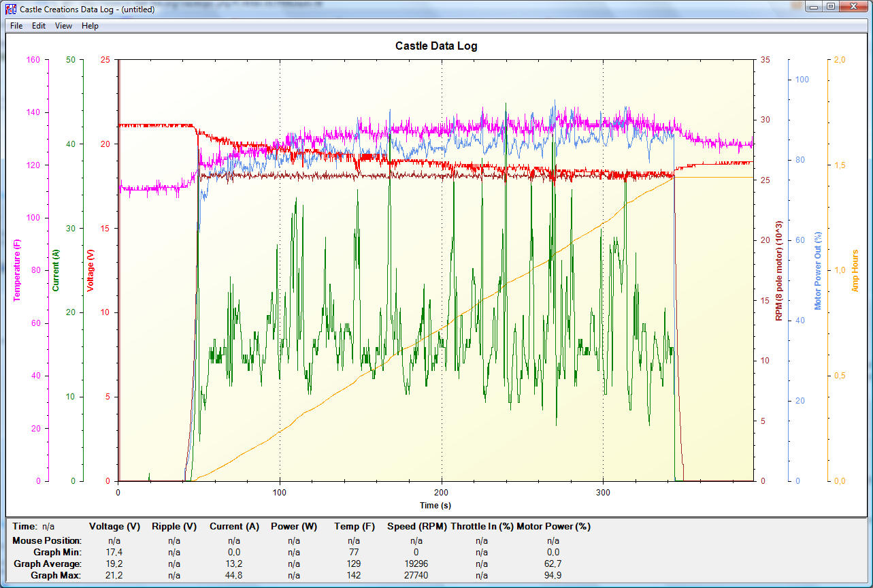Open the File menu
This screenshot has height=588, width=873.
pos(16,26)
